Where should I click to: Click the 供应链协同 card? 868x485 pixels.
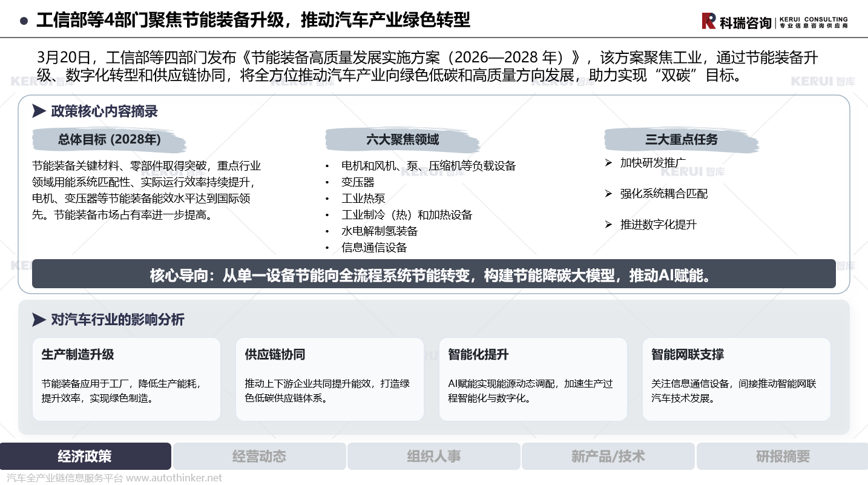tap(329, 379)
